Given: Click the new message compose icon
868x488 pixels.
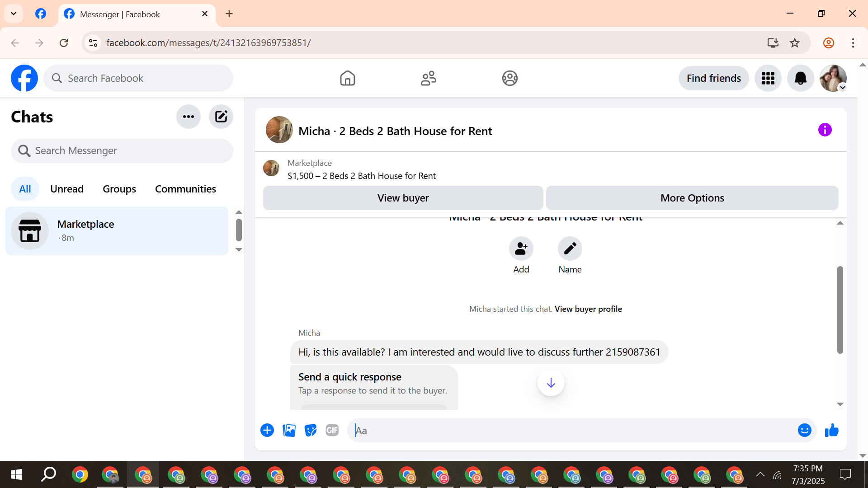Looking at the screenshot, I should pos(221,117).
